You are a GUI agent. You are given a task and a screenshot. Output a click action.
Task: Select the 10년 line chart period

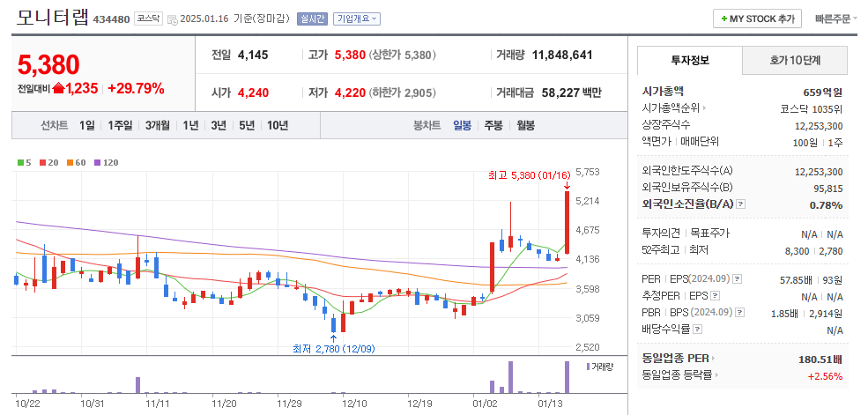coord(278,126)
